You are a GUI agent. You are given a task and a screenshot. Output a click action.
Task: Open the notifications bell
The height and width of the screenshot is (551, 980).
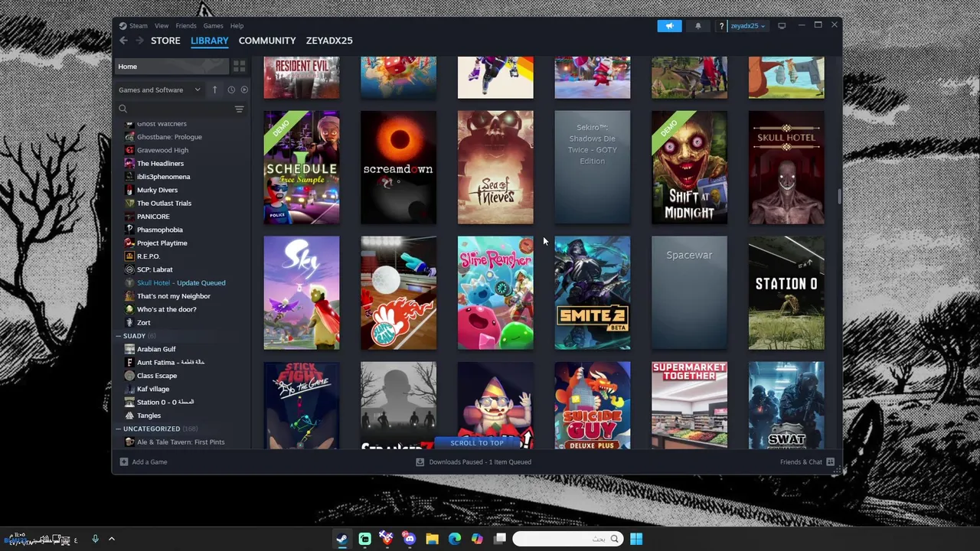(697, 26)
